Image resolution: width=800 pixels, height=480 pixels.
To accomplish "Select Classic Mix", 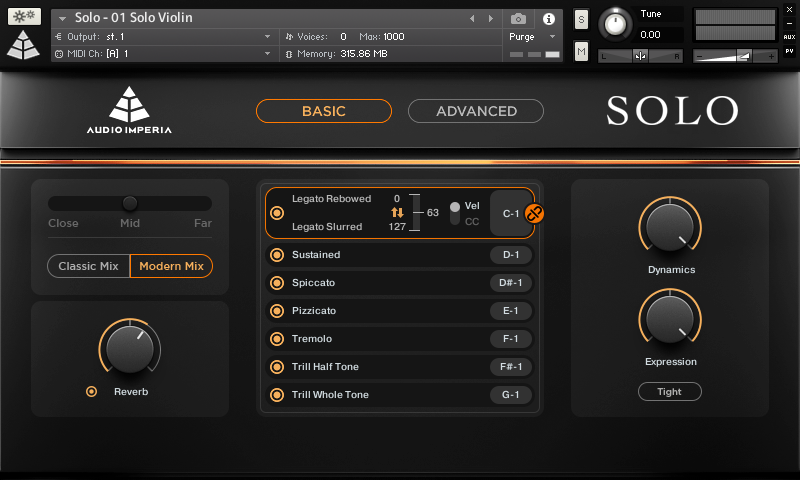I will click(88, 266).
